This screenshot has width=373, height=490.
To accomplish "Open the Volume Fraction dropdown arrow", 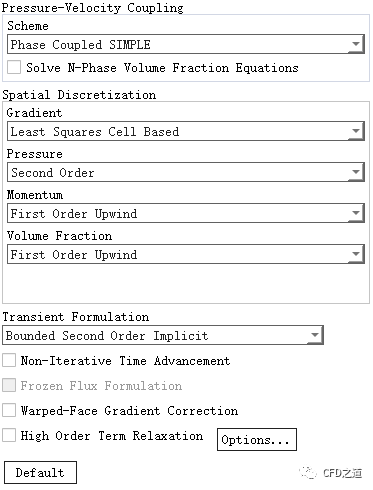I will pyautogui.click(x=356, y=254).
